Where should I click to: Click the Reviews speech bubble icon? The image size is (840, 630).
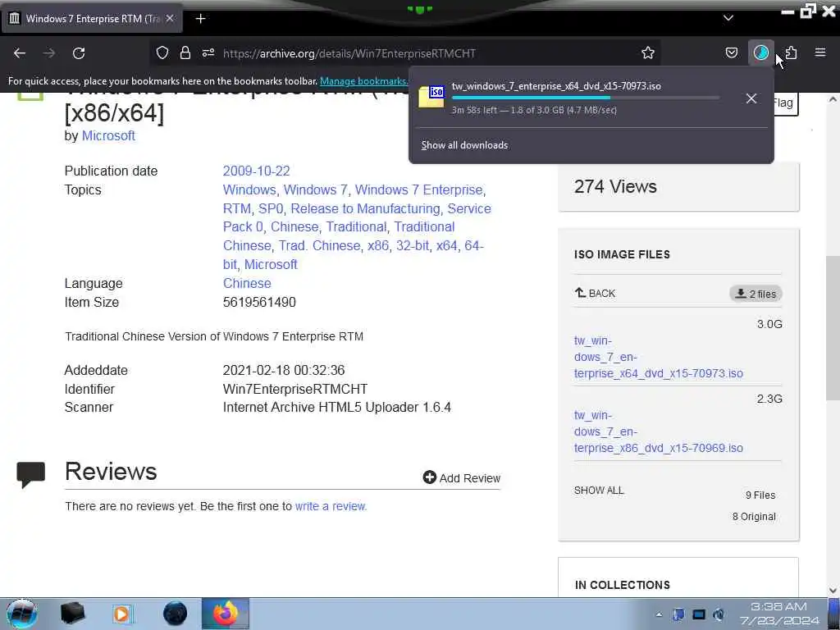pyautogui.click(x=30, y=474)
